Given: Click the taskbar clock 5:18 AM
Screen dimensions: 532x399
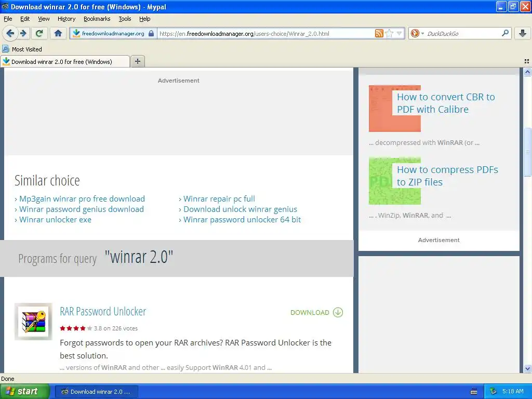Looking at the screenshot, I should tap(513, 391).
